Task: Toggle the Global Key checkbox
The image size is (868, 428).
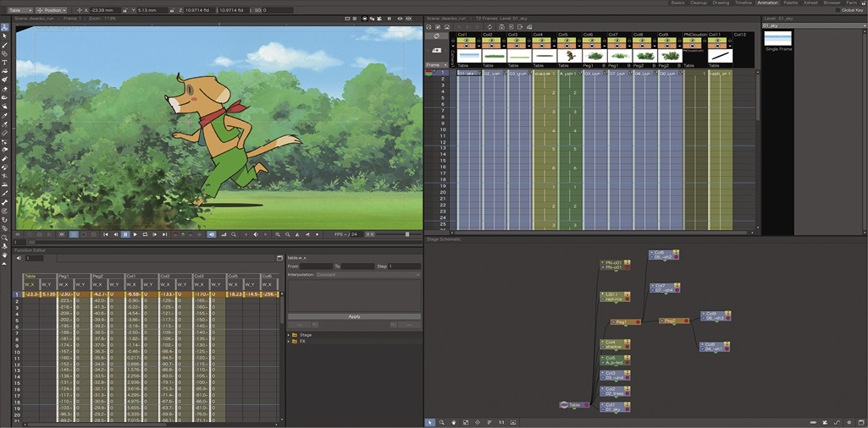Action: tap(838, 10)
